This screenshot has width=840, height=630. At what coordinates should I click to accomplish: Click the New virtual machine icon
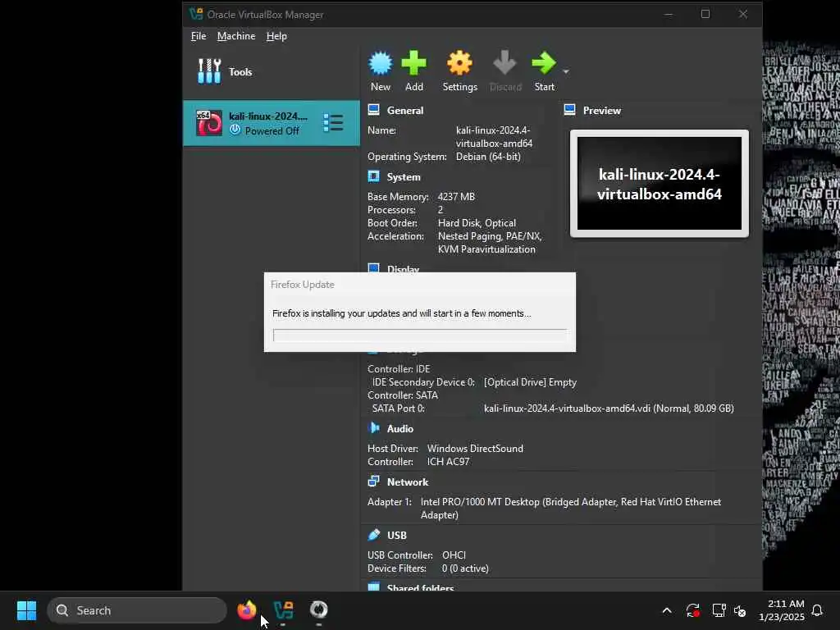(381, 63)
